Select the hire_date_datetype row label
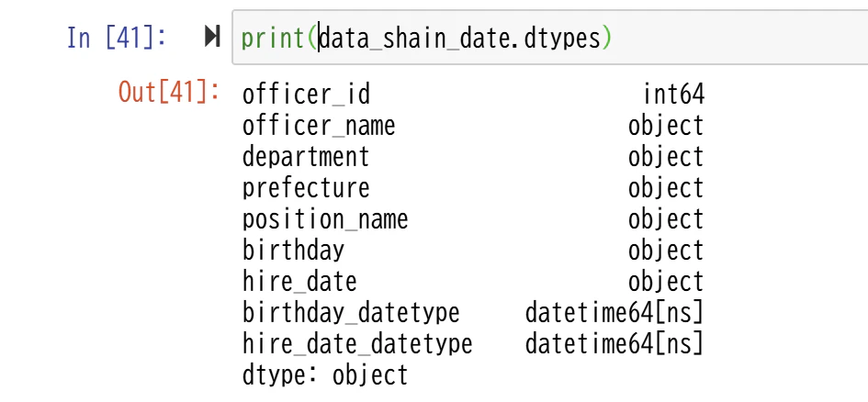The width and height of the screenshot is (868, 402). (x=357, y=344)
